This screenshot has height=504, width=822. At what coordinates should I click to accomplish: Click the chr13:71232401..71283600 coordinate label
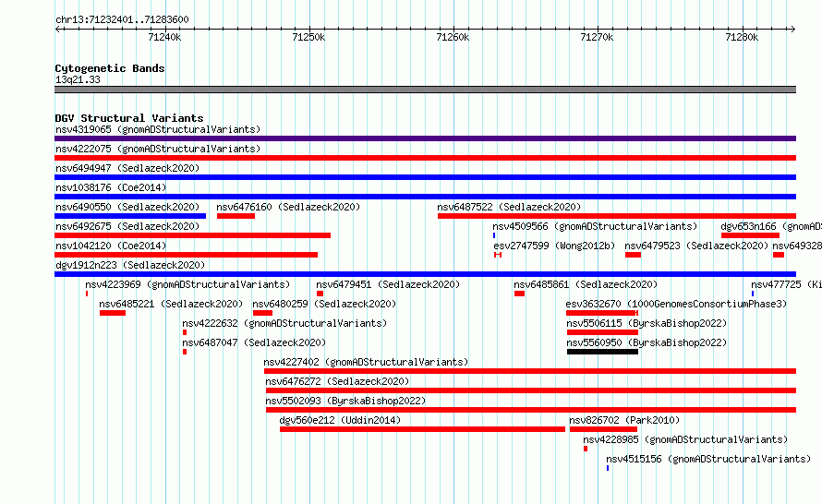click(122, 19)
